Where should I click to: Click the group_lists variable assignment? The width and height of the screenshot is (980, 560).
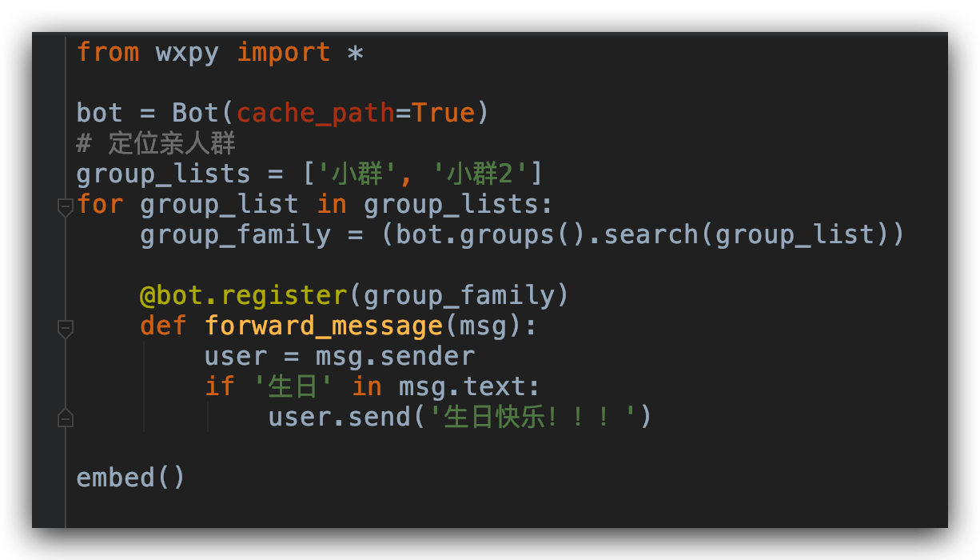coord(164,174)
